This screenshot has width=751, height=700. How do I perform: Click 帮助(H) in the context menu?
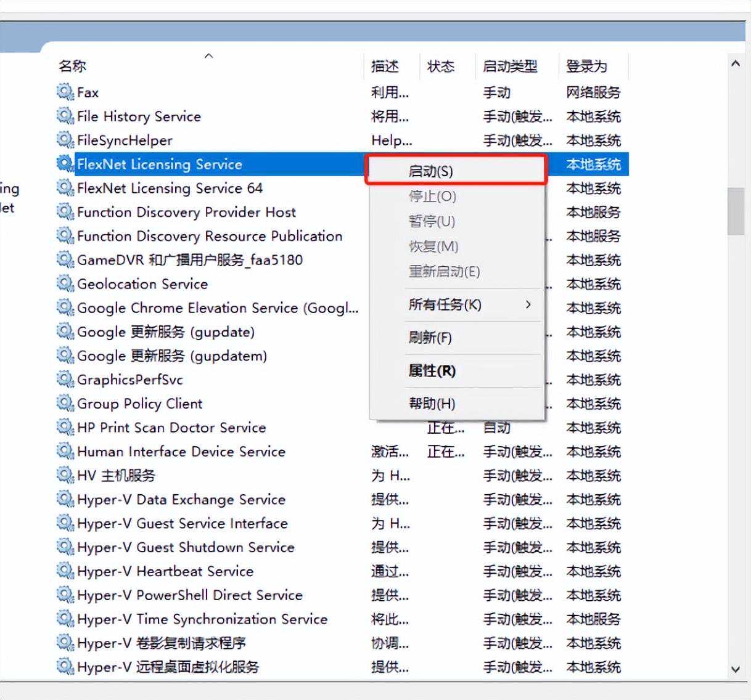pyautogui.click(x=432, y=404)
